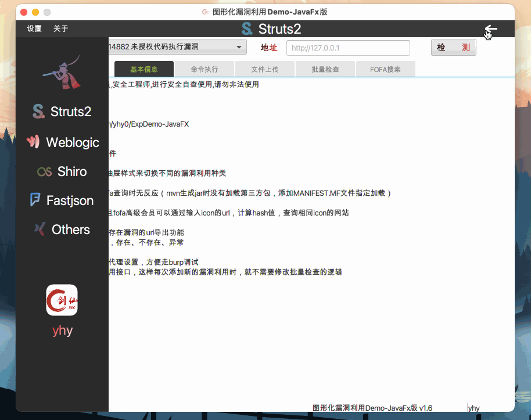Click the 检测 detect button
Screen dimensions: 531x420
click(454, 48)
